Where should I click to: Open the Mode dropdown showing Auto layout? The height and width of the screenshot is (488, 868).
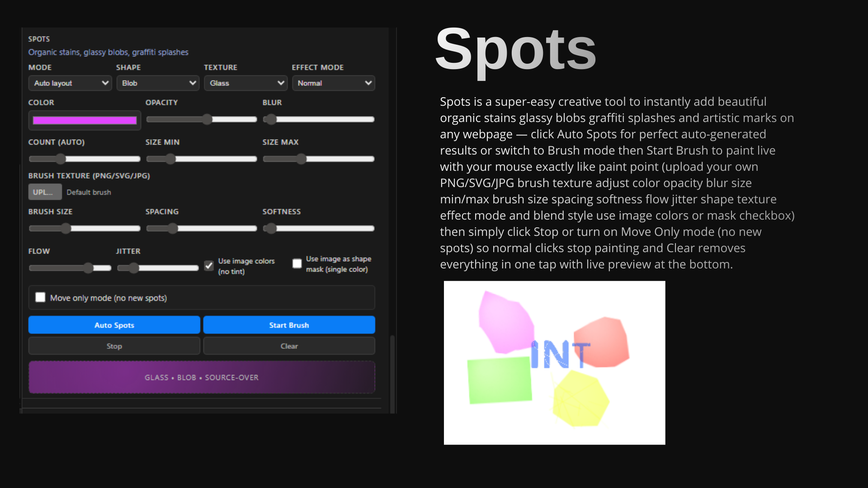click(x=70, y=83)
